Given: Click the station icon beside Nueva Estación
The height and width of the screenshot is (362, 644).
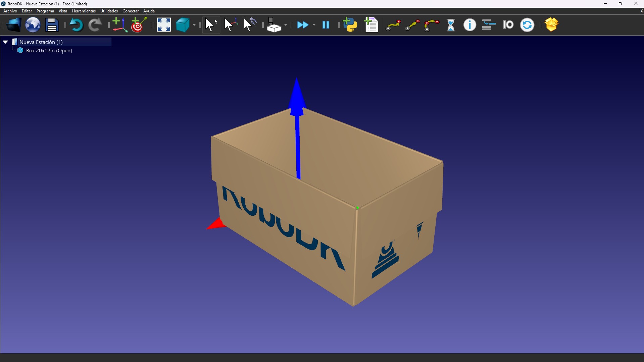Looking at the screenshot, I should 14,42.
